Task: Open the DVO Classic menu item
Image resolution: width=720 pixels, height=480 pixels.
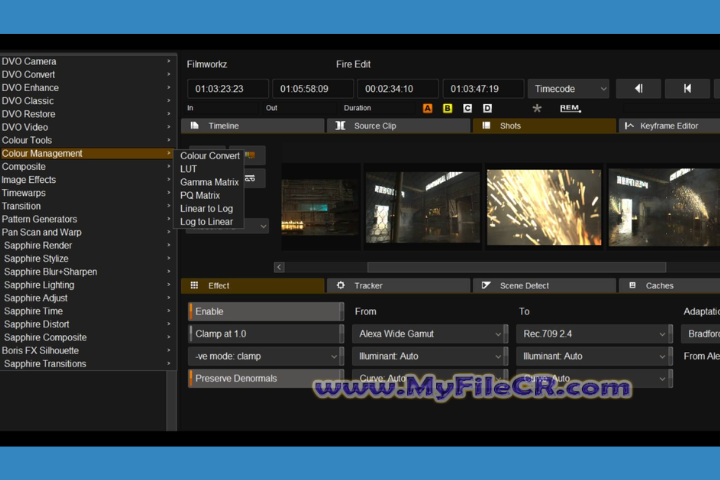Action: [x=86, y=101]
